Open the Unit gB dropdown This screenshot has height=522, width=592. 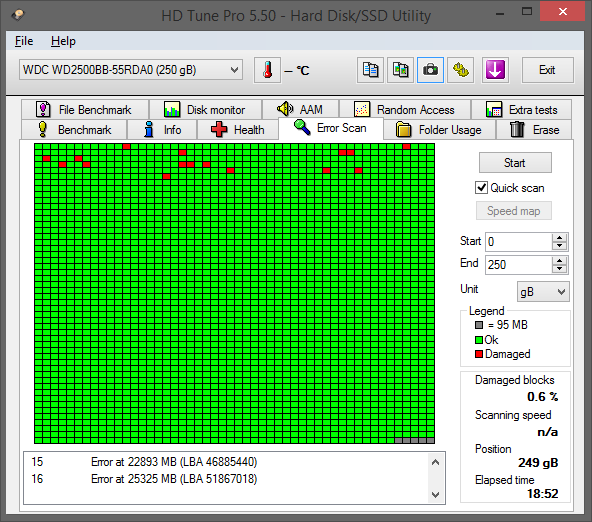point(543,292)
